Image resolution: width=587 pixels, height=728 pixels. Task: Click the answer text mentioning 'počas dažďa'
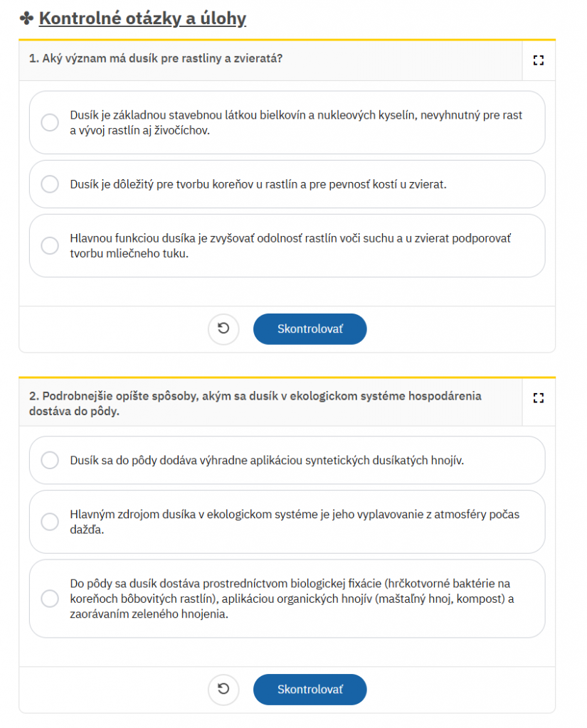tap(295, 522)
